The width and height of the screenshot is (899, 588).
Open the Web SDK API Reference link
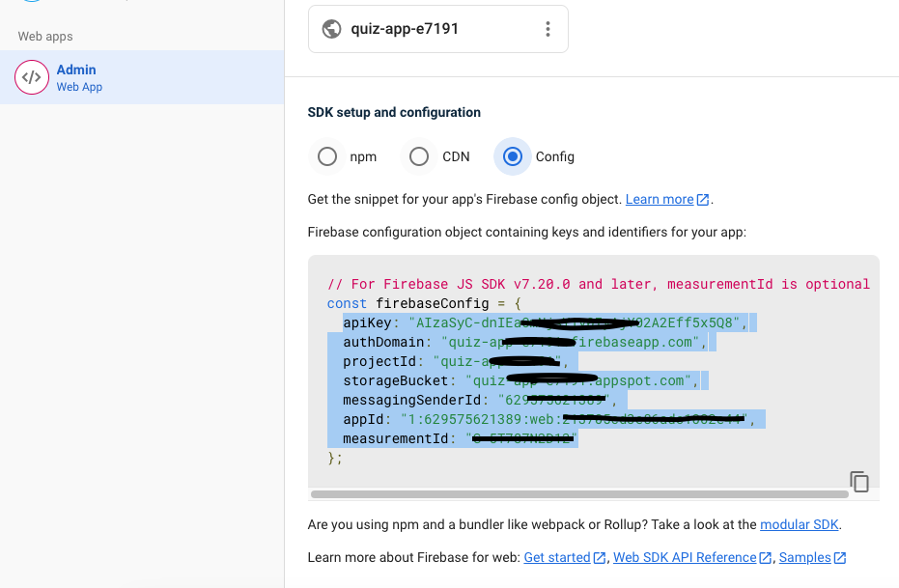click(685, 558)
